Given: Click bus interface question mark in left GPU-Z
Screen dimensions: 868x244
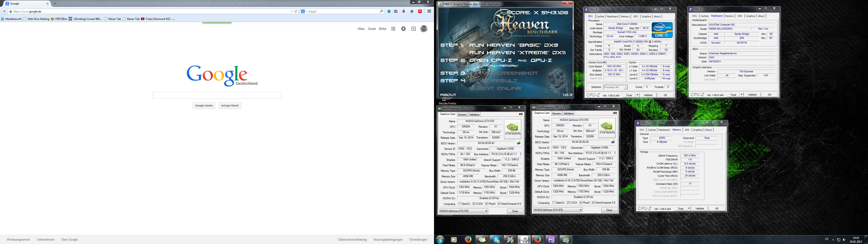Looking at the screenshot, I should point(521,154).
